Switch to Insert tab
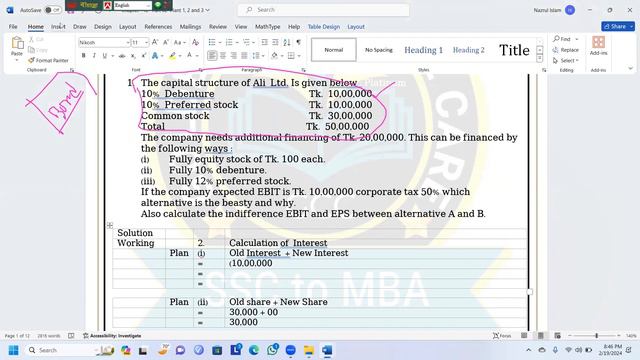640x360 pixels. pos(58,27)
